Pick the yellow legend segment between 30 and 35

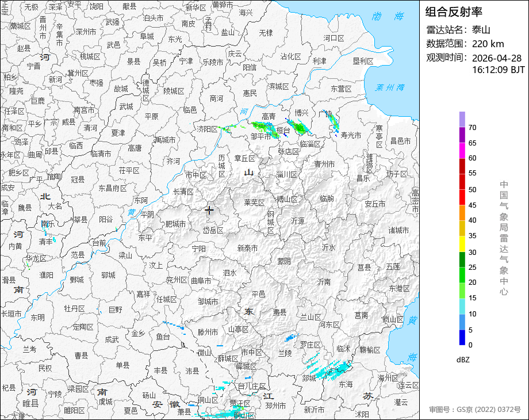coord(462,244)
